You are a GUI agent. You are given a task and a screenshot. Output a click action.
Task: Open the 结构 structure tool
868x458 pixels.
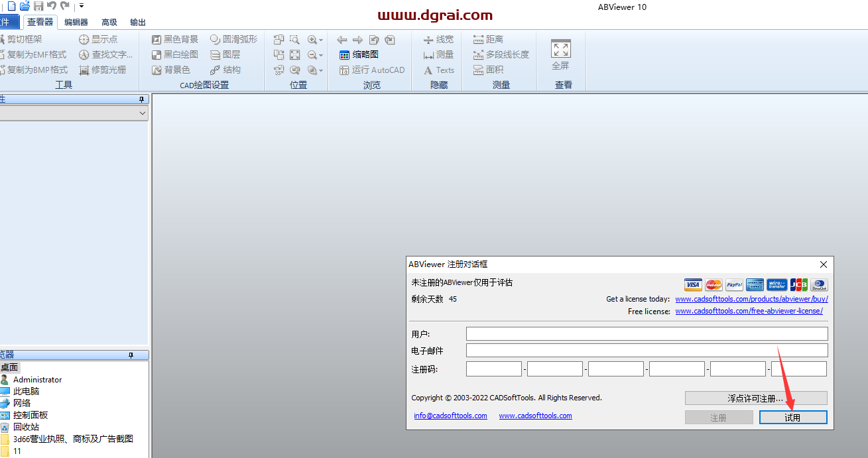tap(225, 70)
